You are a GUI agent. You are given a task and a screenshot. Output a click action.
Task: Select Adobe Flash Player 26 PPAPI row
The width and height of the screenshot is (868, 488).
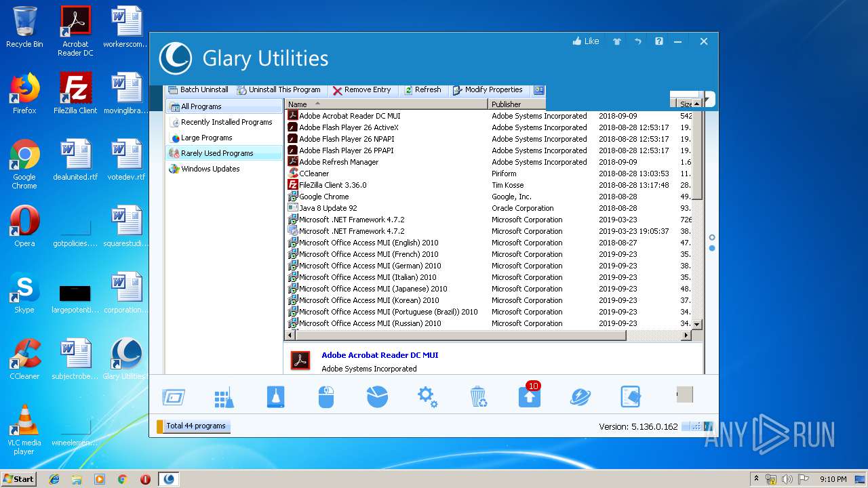[x=489, y=150]
